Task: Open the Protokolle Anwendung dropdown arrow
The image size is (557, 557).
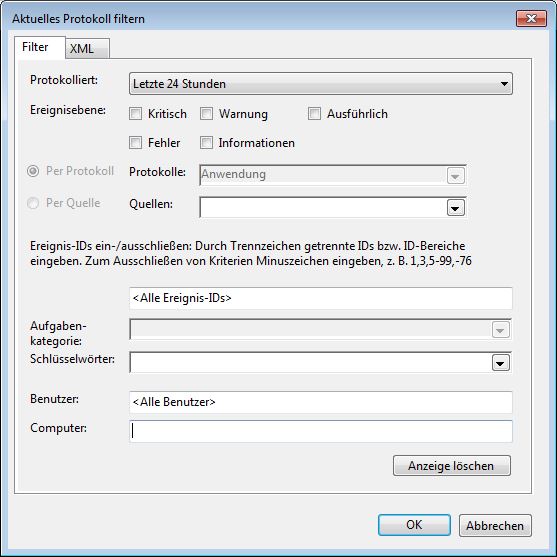Action: pyautogui.click(x=456, y=176)
